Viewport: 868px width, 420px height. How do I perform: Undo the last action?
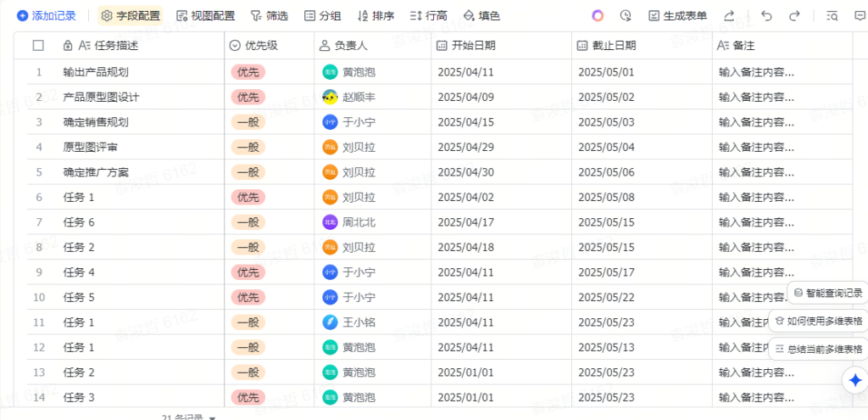pos(766,15)
